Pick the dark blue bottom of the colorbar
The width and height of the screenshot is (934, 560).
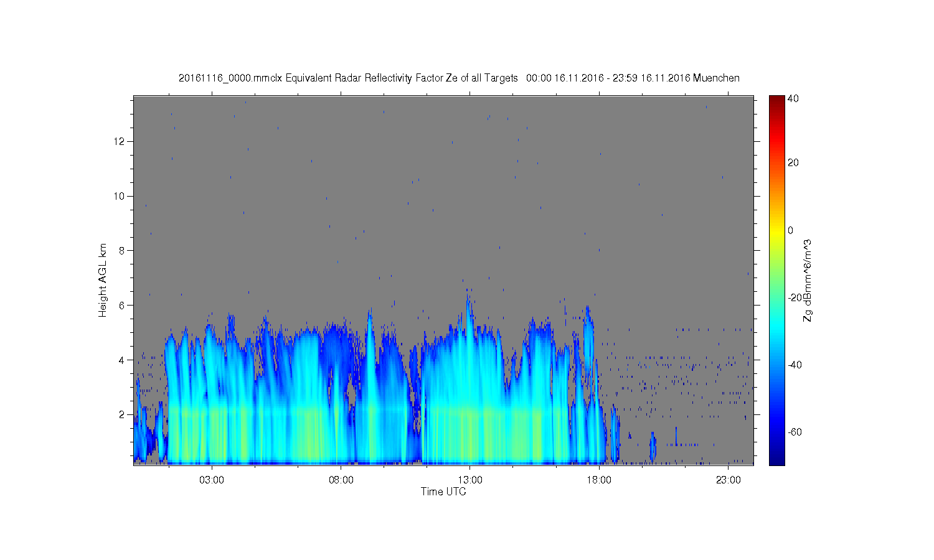point(776,459)
